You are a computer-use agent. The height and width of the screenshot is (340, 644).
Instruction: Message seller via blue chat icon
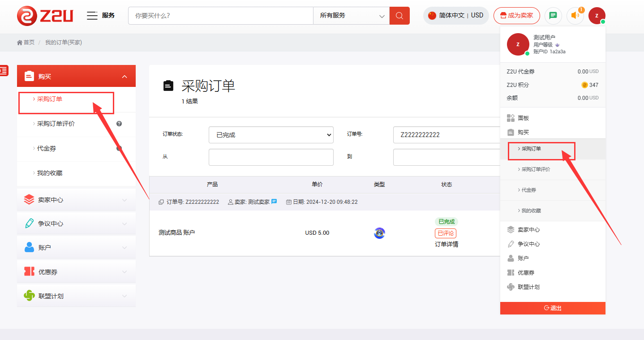click(x=274, y=202)
